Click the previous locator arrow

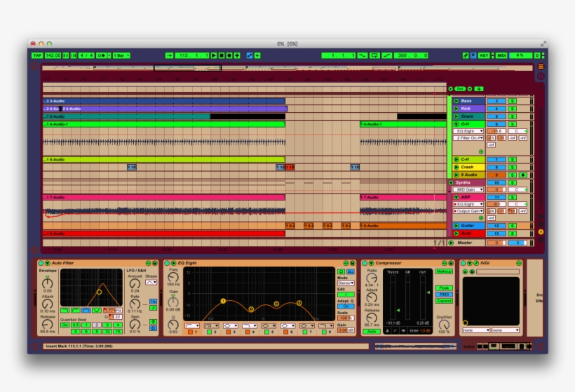[x=451, y=89]
